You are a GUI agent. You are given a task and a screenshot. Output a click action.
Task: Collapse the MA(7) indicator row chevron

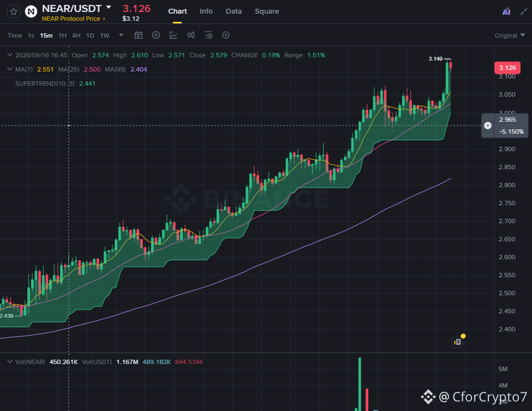[9, 69]
